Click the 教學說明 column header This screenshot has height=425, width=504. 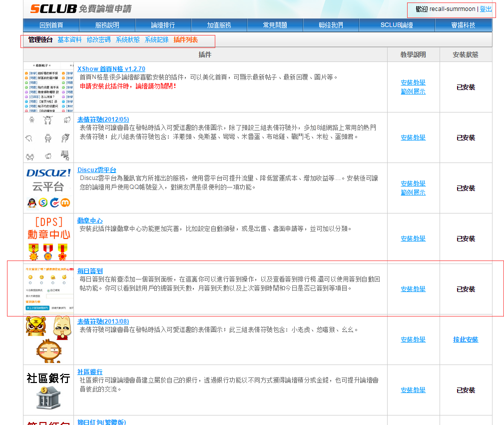(413, 54)
